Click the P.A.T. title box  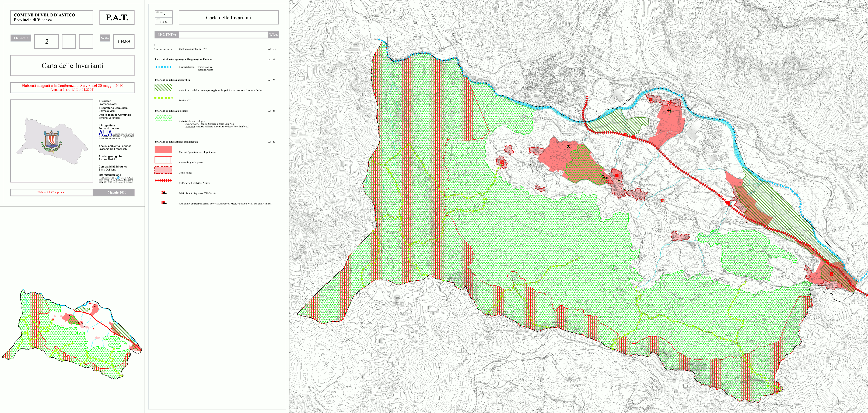117,17
